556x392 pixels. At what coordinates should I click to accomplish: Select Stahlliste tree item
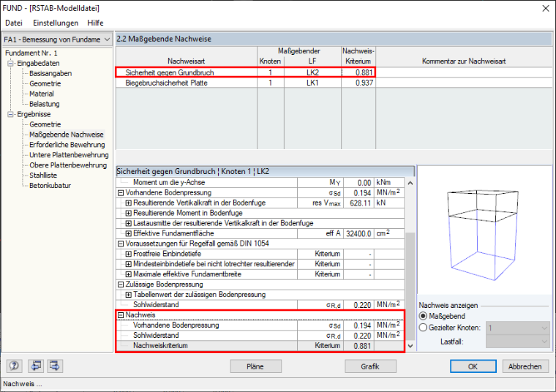tap(43, 176)
